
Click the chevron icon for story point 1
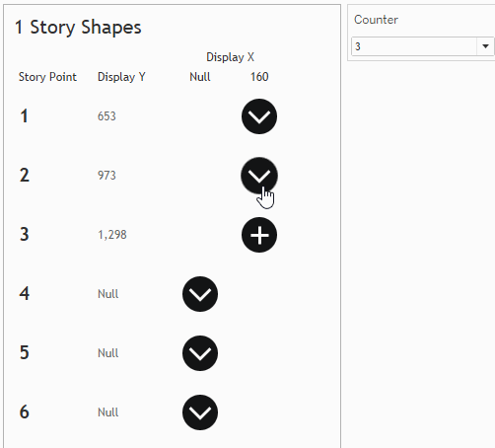[x=259, y=116]
